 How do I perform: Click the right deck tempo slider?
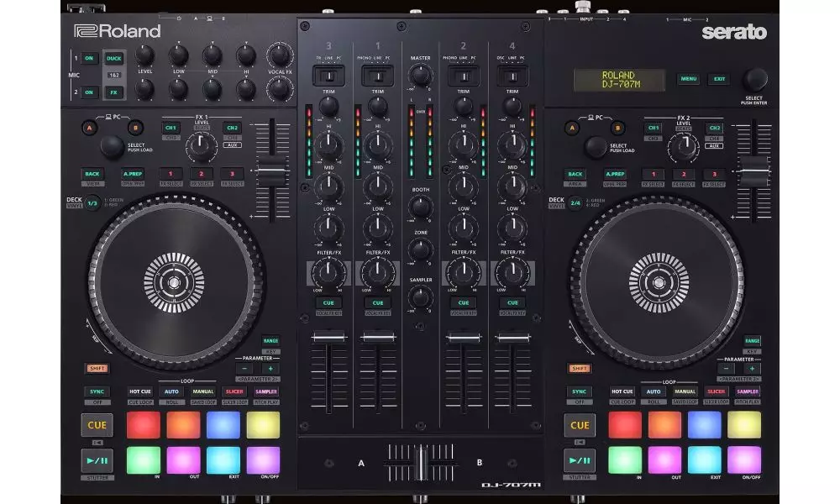[754, 171]
